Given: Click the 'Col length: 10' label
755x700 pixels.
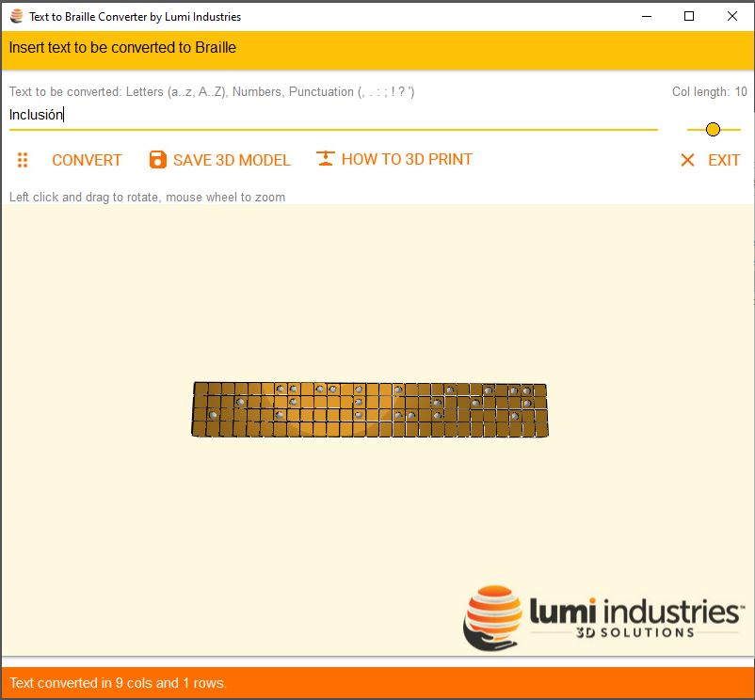Looking at the screenshot, I should (709, 91).
